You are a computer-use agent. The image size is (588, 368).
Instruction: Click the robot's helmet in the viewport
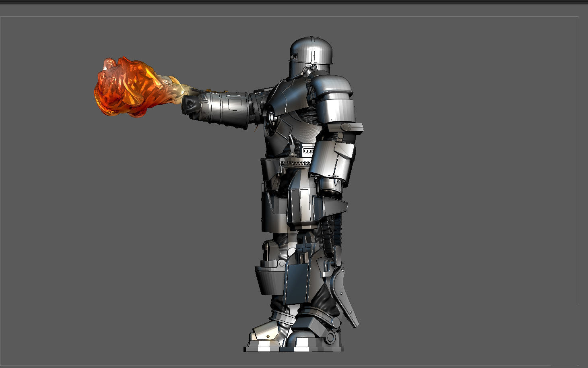(311, 56)
